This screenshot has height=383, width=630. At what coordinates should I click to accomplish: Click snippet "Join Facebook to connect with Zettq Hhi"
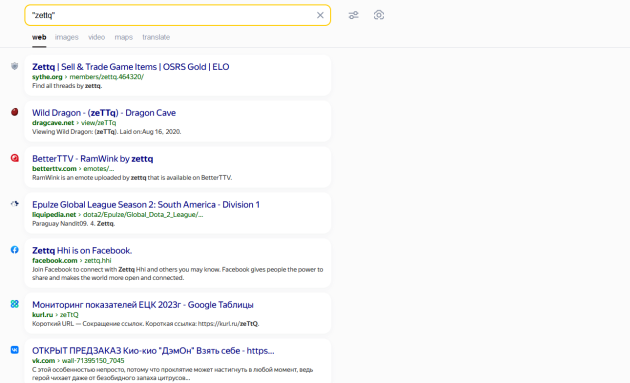coord(89,269)
